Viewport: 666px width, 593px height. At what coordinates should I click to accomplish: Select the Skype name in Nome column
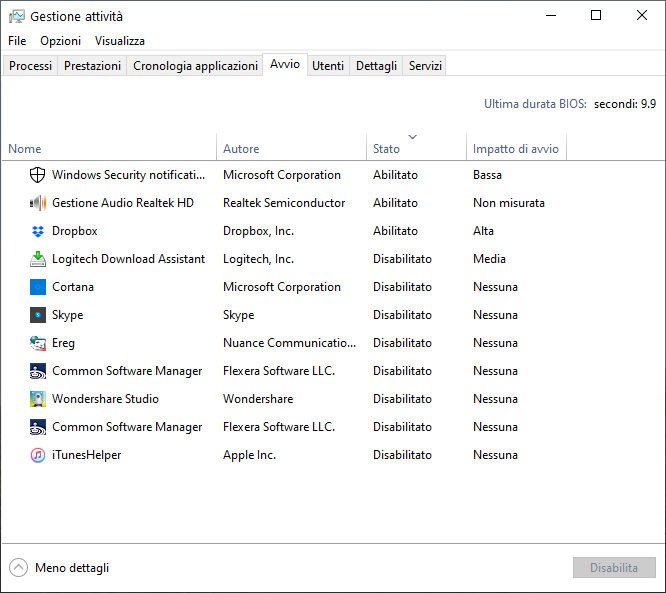pyautogui.click(x=68, y=315)
